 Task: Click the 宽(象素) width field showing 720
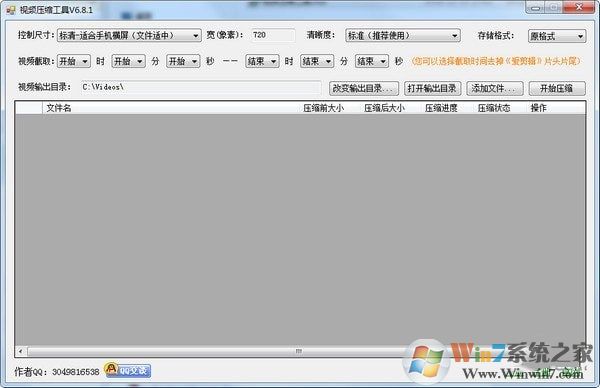click(273, 35)
